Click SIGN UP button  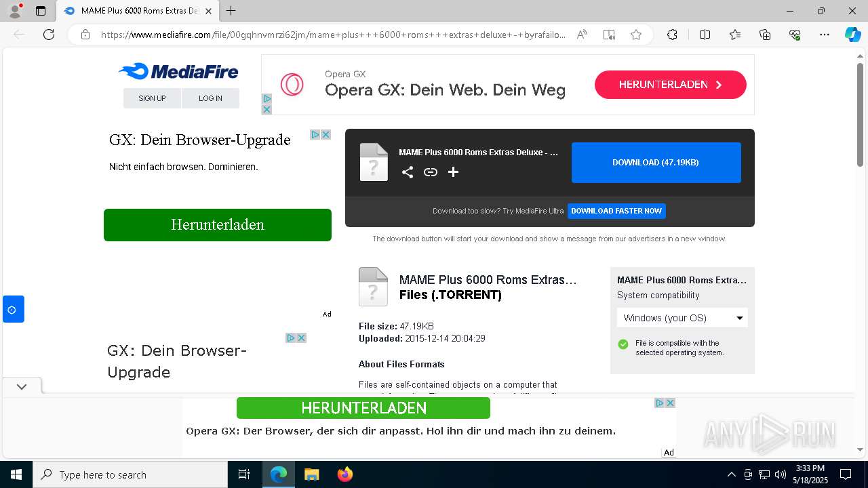(152, 98)
